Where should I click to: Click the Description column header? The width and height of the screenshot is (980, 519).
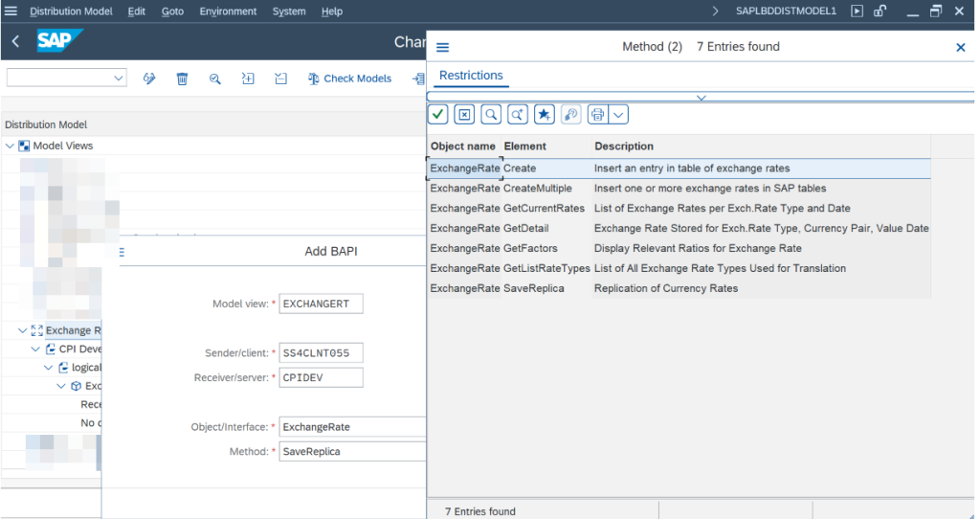[624, 147]
